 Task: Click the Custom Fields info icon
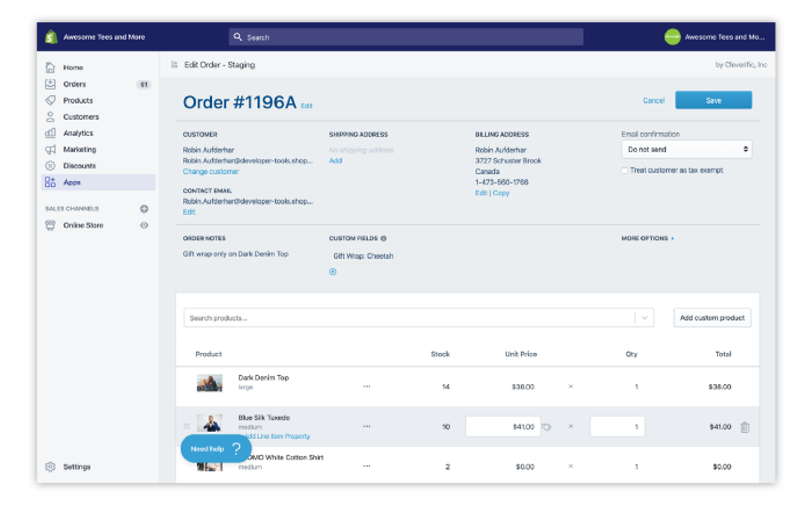384,238
